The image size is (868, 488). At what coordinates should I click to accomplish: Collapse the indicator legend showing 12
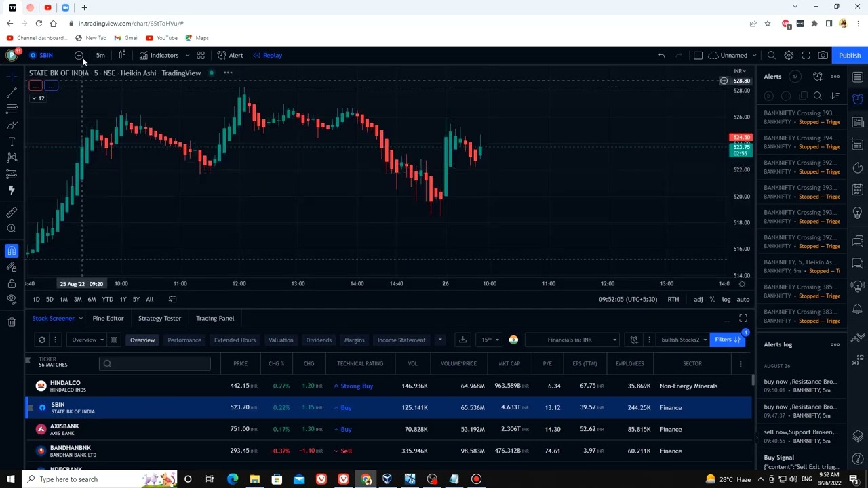click(x=37, y=98)
